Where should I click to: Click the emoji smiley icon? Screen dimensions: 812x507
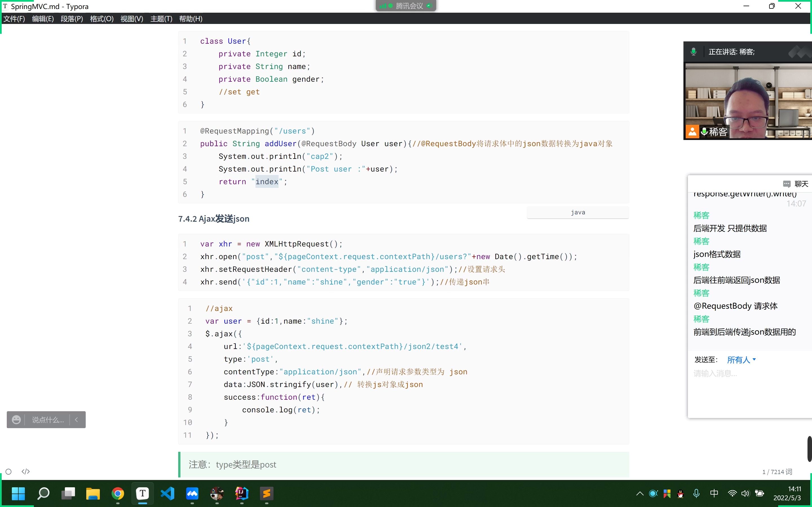click(16, 419)
